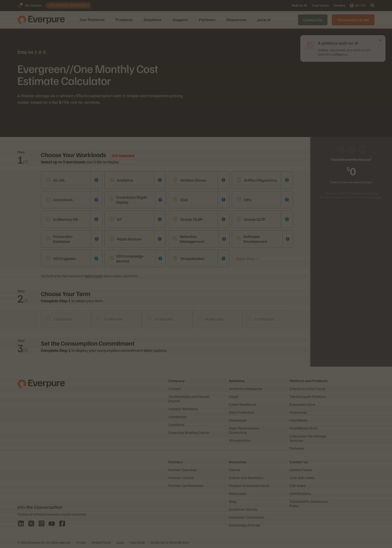Show info for Artifact Repository workload

point(287,180)
